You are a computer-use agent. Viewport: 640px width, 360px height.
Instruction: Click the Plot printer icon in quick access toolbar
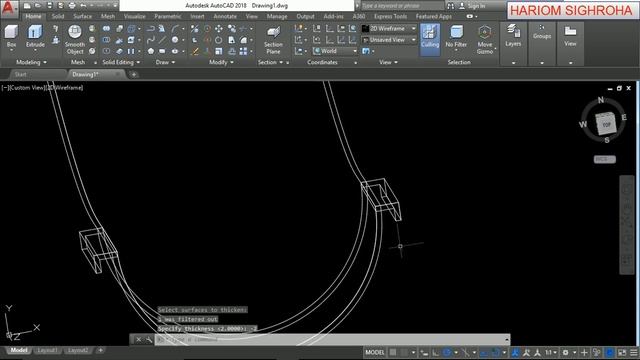(72, 6)
